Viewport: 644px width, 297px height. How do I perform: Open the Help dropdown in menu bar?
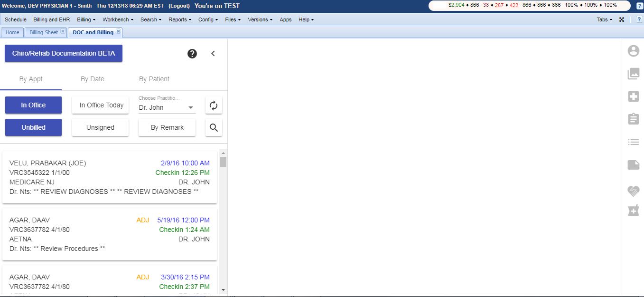tap(306, 19)
